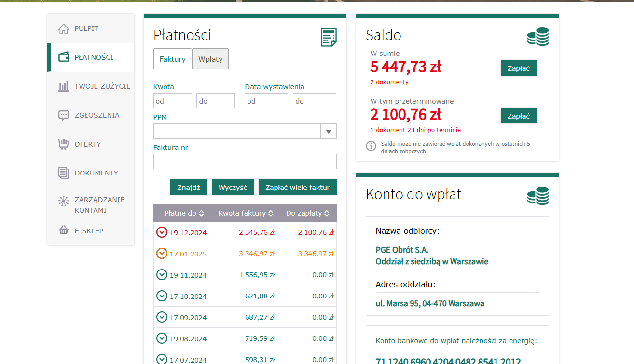Switch to the Faktury tab

pos(173,59)
